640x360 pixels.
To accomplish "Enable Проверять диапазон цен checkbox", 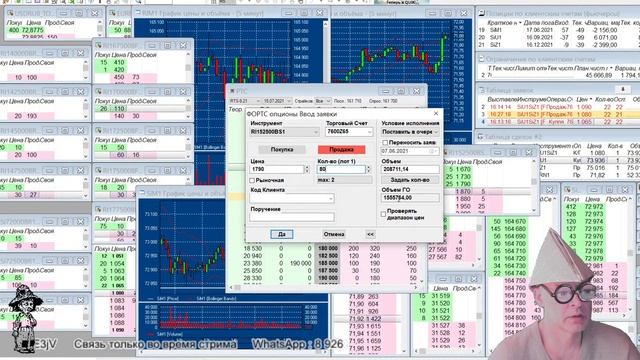I will pos(383,214).
